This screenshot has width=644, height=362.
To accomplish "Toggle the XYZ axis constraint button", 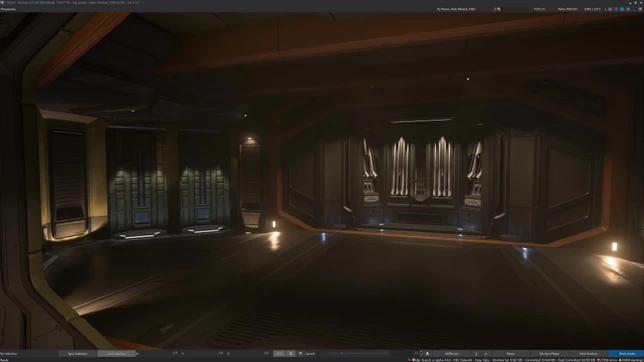I will tap(279, 353).
